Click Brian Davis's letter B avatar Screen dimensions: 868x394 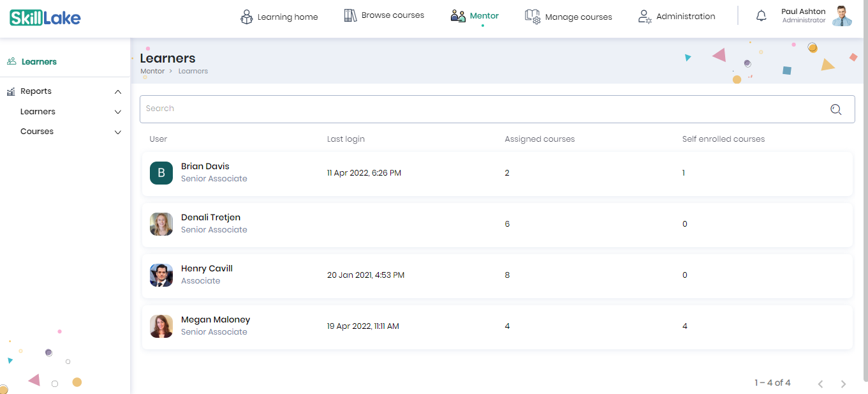(x=161, y=173)
